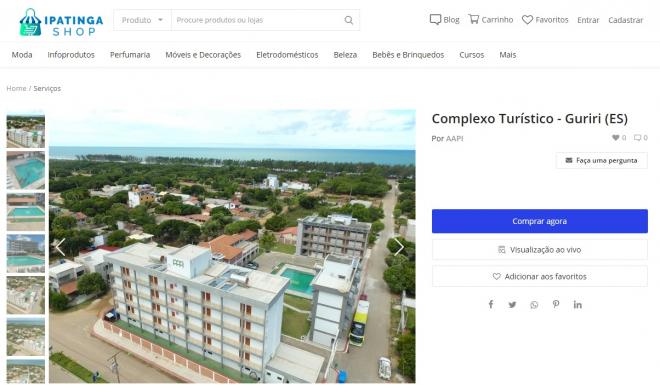Select the angled swimming pool thumbnail
Viewport: 660px width, 385px height.
(26, 170)
